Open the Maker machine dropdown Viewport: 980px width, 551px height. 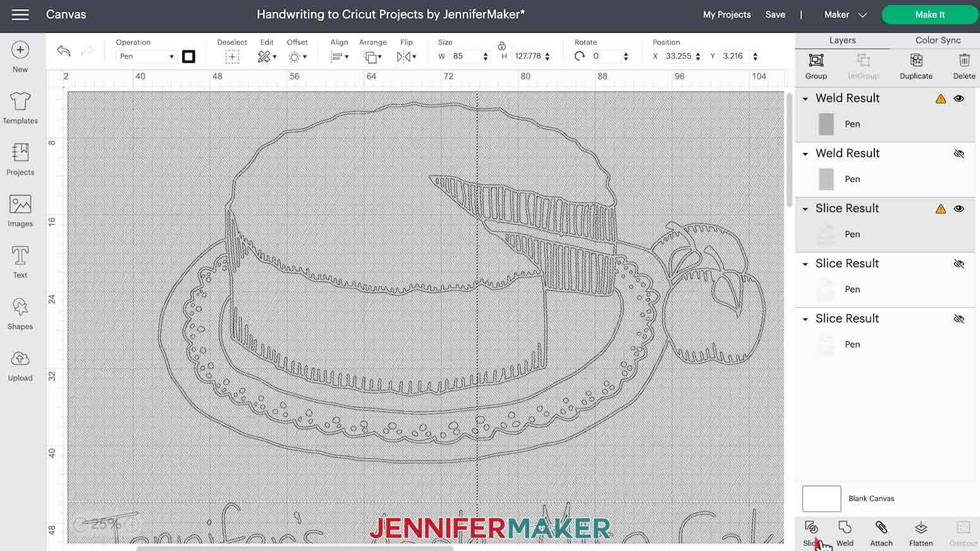click(845, 15)
